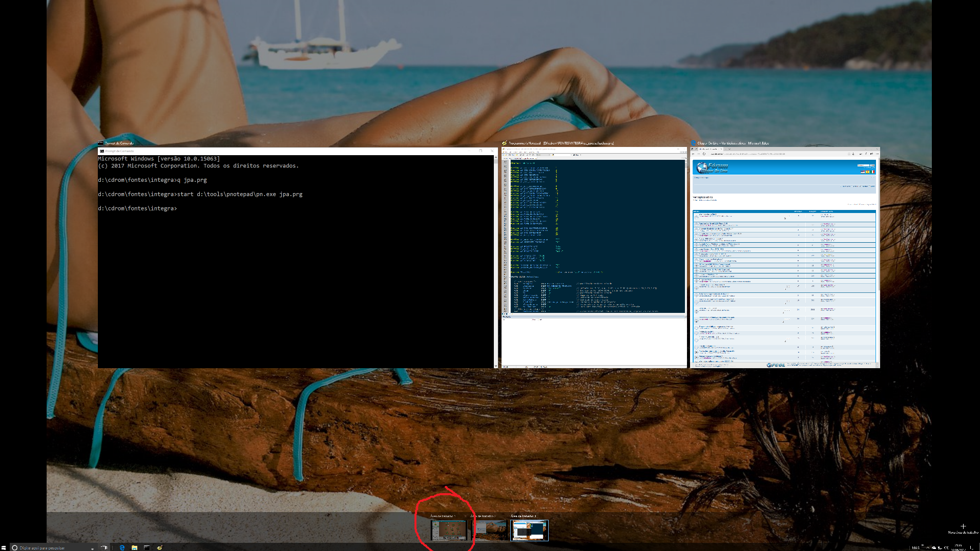Viewport: 980px width, 551px height.
Task: Select Área de trabalho 3 desktop thumbnail
Action: [529, 530]
